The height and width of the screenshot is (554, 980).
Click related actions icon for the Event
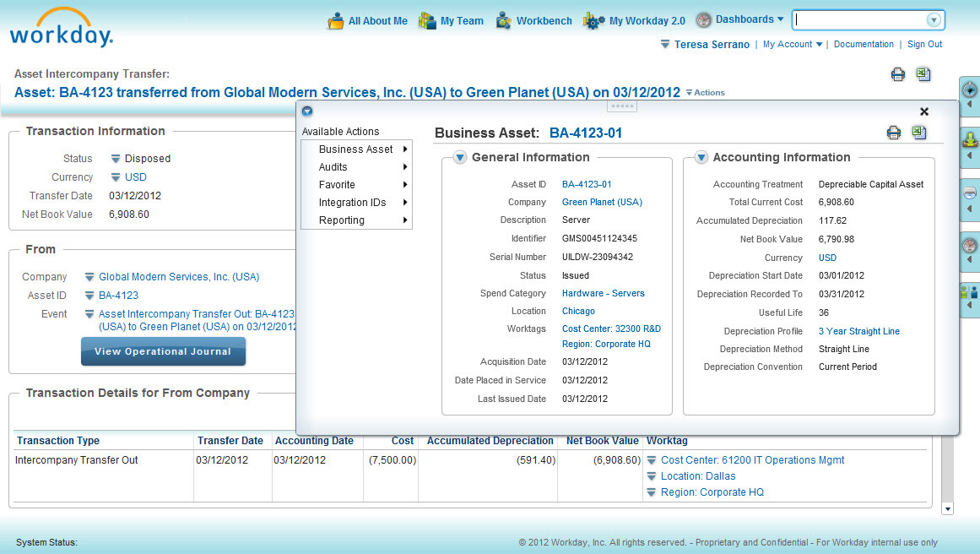pos(89,314)
